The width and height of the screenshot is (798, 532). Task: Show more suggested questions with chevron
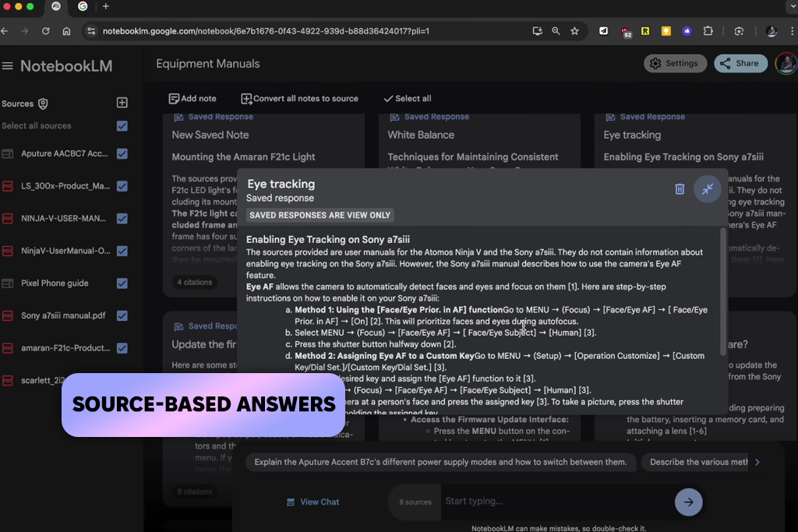pos(757,463)
